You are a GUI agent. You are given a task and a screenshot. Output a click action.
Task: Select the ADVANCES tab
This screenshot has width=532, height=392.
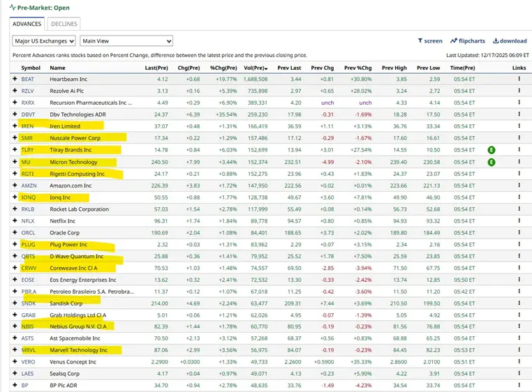(x=27, y=24)
